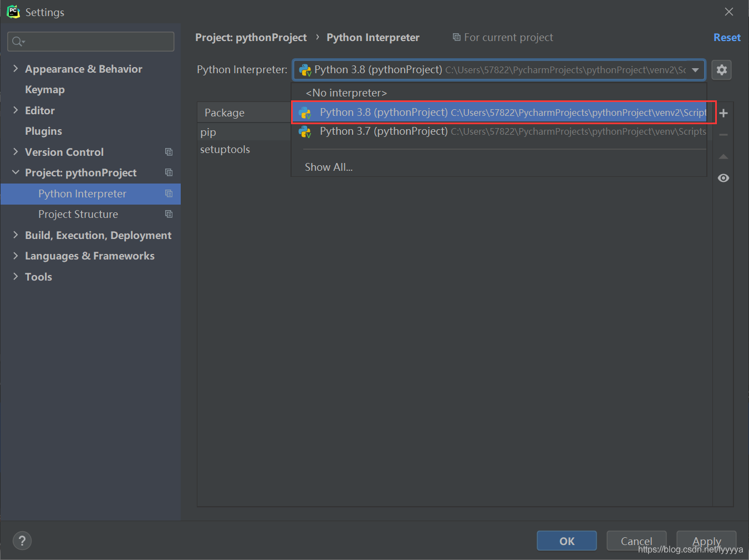
Task: Select Appearance & Behavior label
Action: coord(84,69)
